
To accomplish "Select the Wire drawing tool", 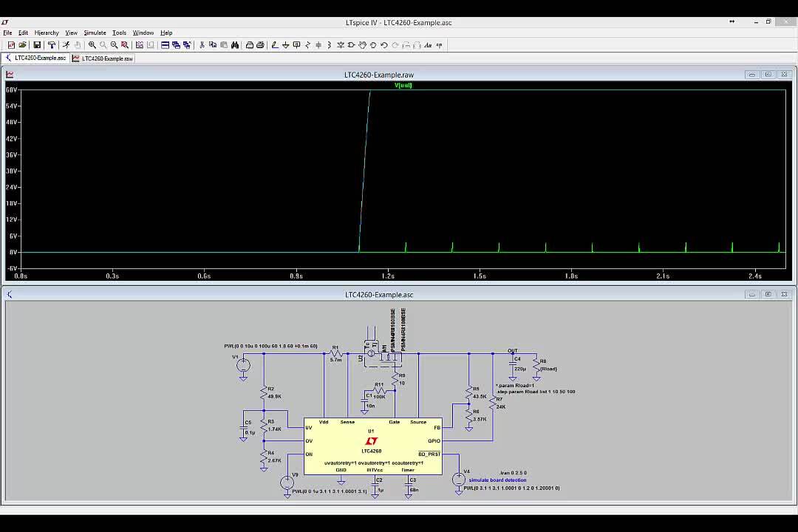I will click(x=275, y=45).
